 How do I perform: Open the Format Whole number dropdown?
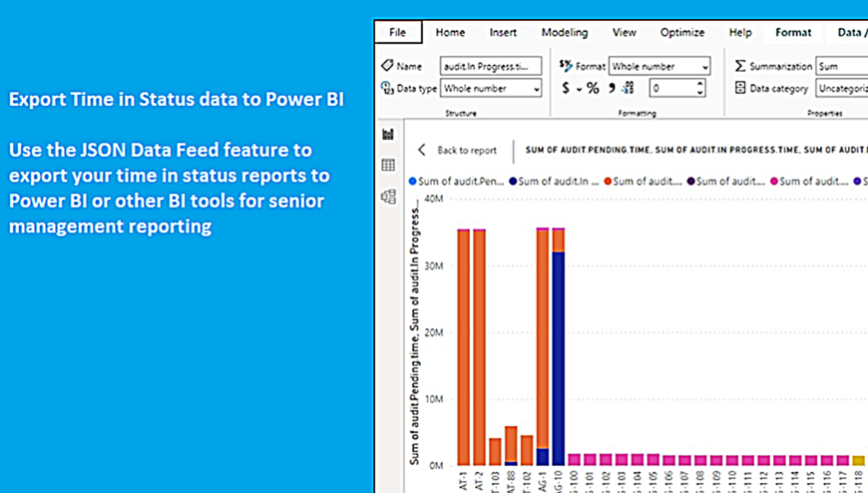659,66
